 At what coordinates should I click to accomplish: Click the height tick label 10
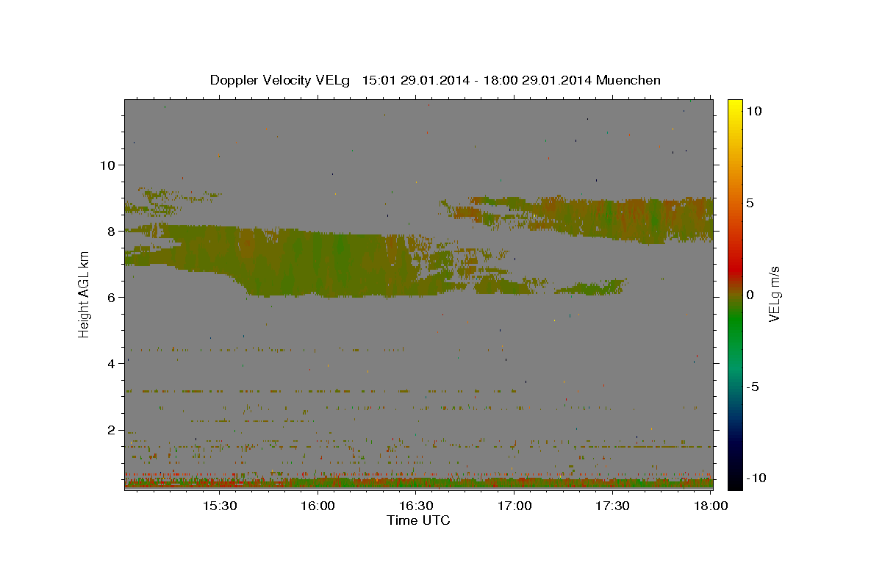point(107,165)
